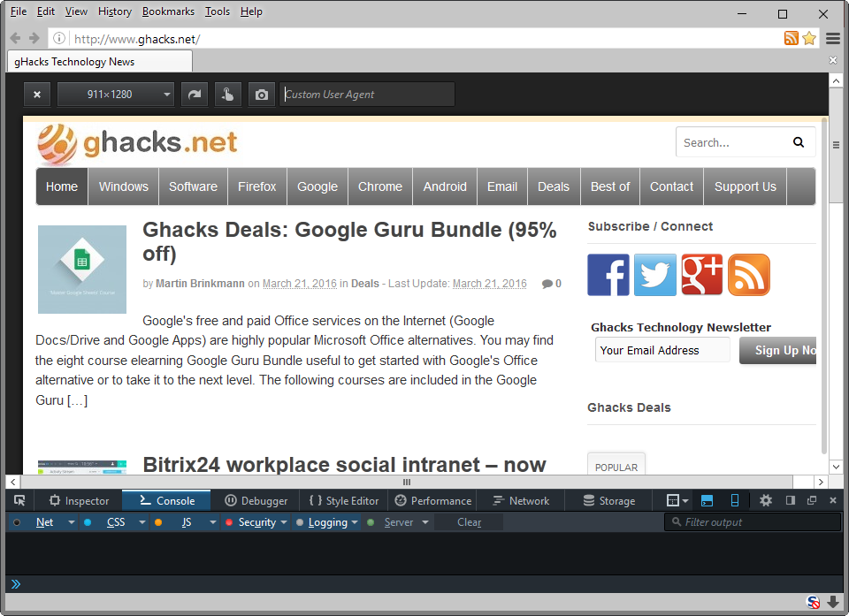Open the frame selection dropdown in devtools
849x616 pixels.
coord(677,501)
